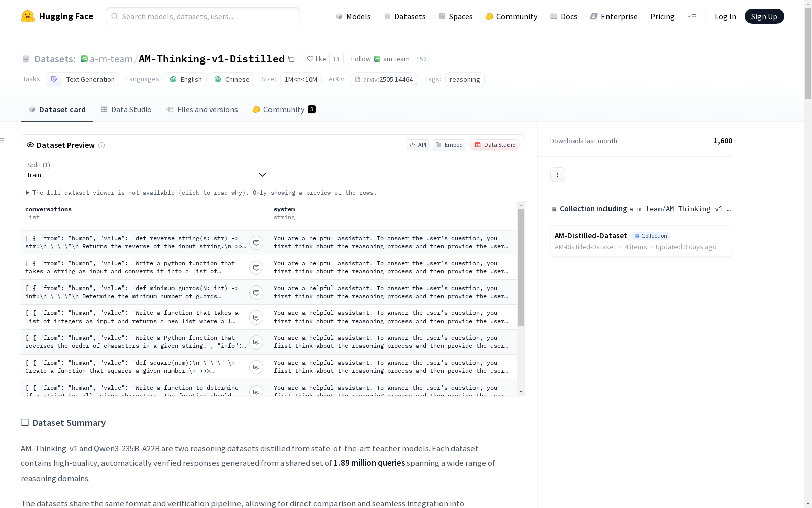Open the a-m-team organization link

pyautogui.click(x=111, y=59)
